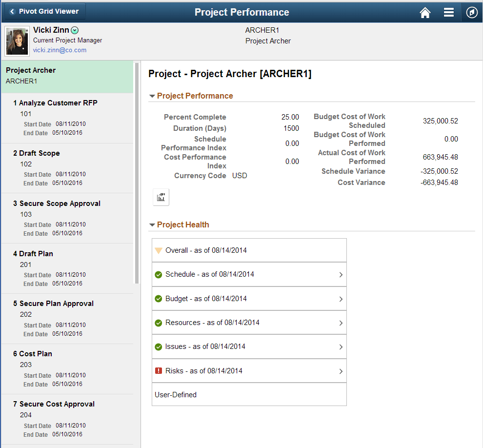Go back to Pivot Grid Viewer

[44, 11]
